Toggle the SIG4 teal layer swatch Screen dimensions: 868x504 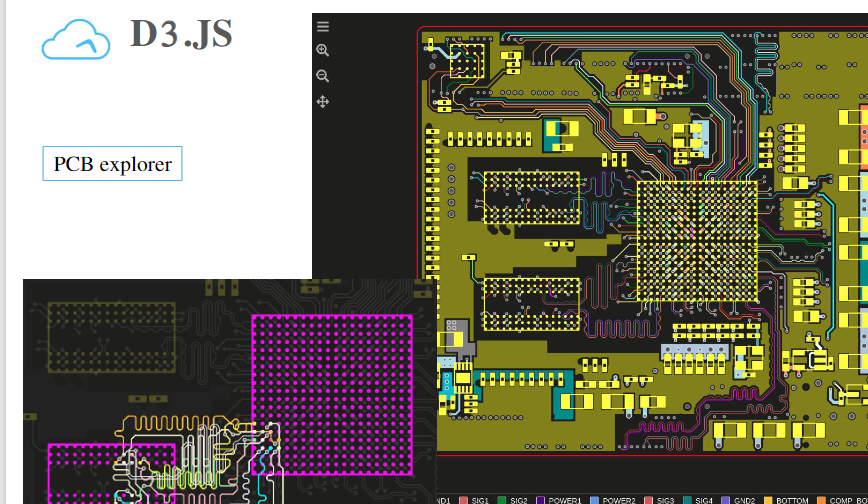pos(686,499)
